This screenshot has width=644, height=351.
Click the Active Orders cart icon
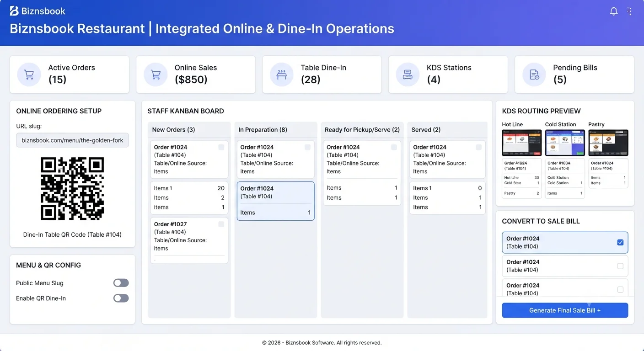tap(29, 74)
